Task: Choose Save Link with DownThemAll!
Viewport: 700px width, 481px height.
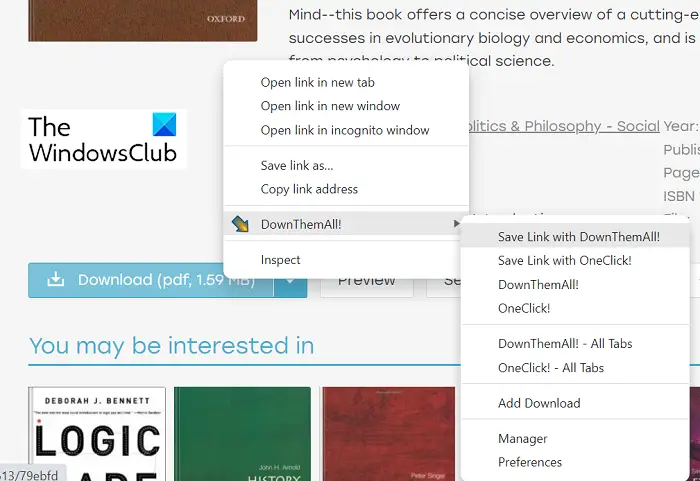Action: click(575, 237)
